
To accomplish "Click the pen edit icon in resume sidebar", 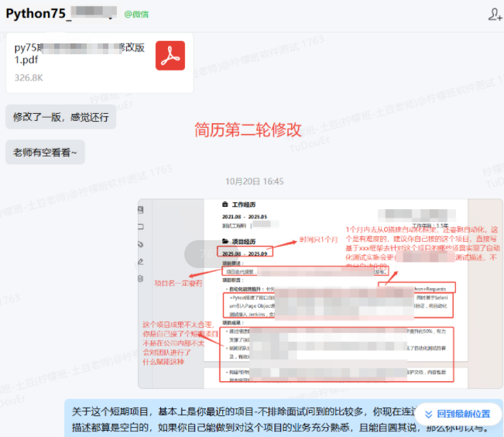I will [141, 261].
